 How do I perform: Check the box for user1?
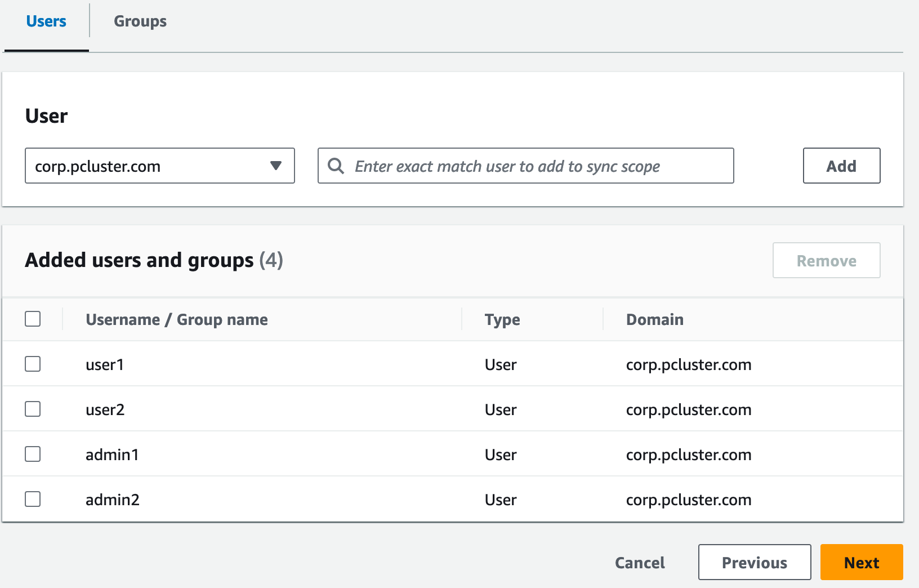click(x=33, y=364)
